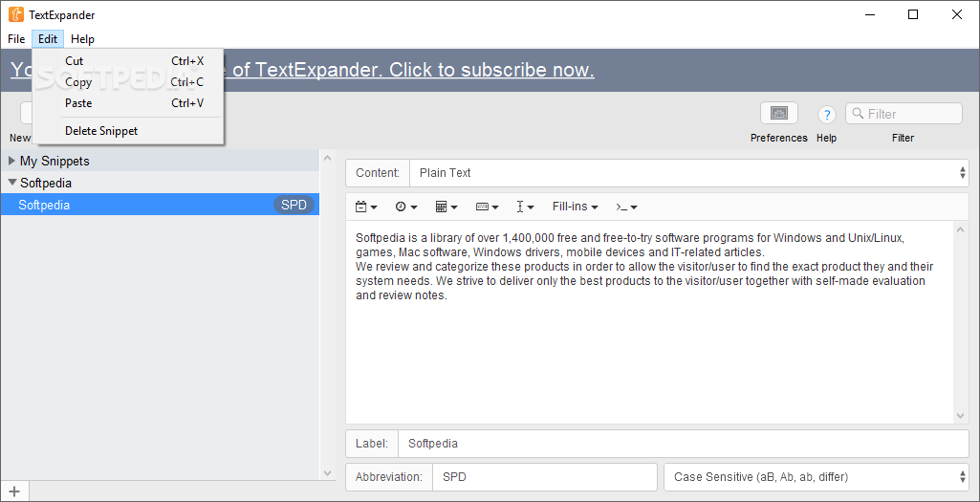Viewport: 980px width, 502px height.
Task: Edit the Label field containing Softpedia
Action: 683,444
